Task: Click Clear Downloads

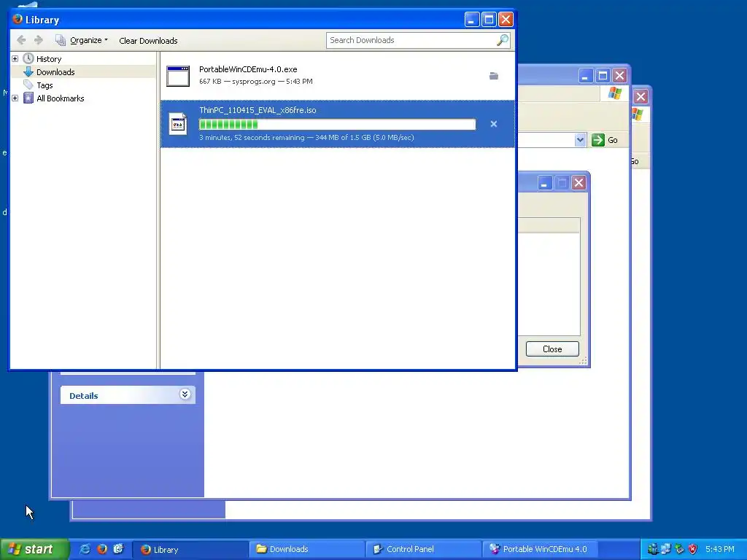Action: 148,41
